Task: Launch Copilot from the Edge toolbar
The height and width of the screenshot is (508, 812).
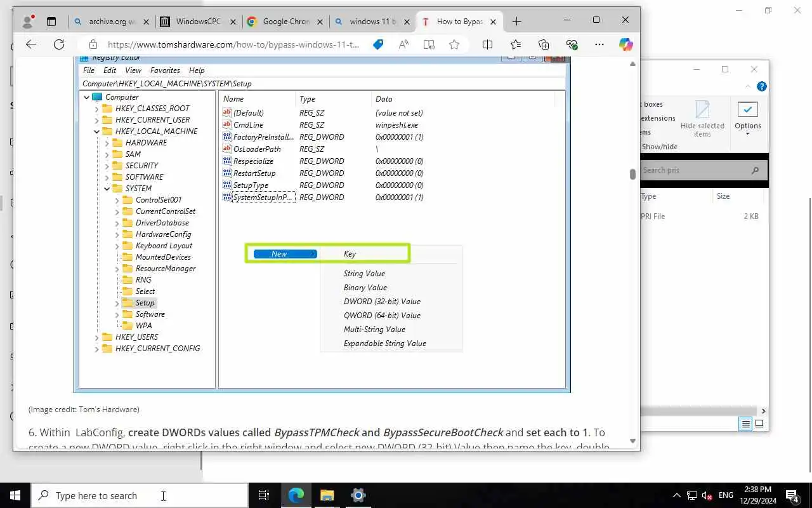Action: click(x=626, y=44)
